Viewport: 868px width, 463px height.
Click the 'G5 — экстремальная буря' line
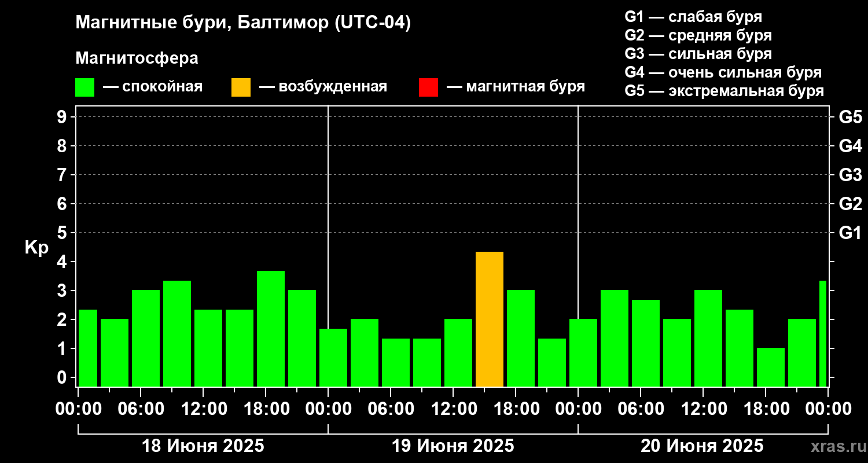pos(724,91)
